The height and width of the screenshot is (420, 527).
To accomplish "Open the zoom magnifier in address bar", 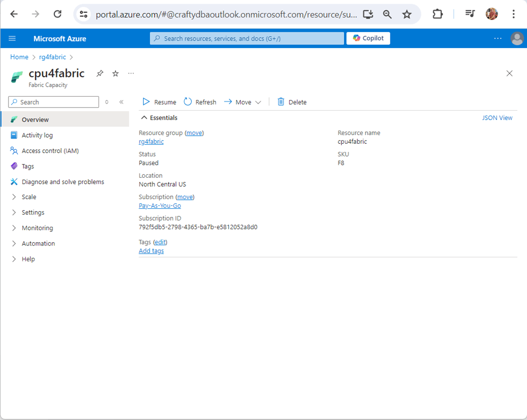I will tap(387, 14).
